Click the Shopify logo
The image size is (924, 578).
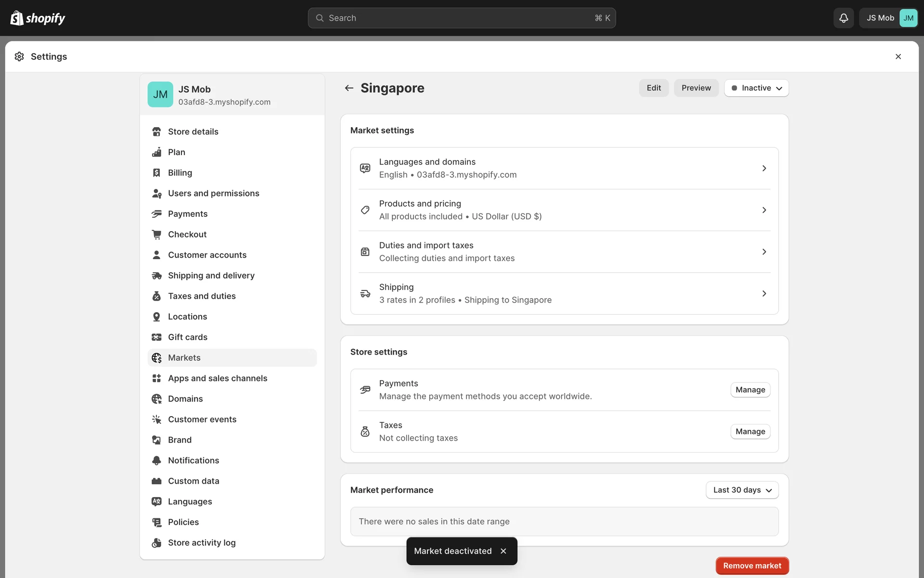[x=38, y=18]
